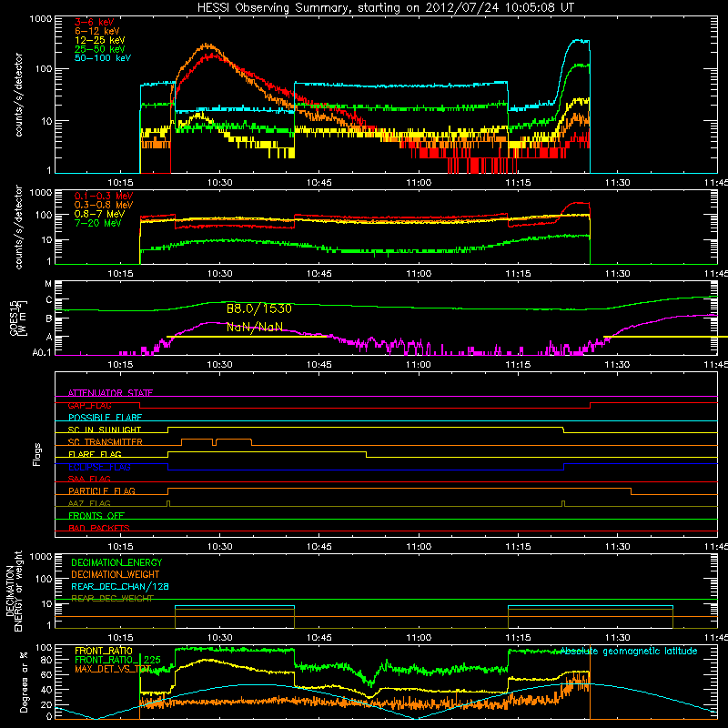Select the ECLIPSE_FLAG label

click(99, 467)
